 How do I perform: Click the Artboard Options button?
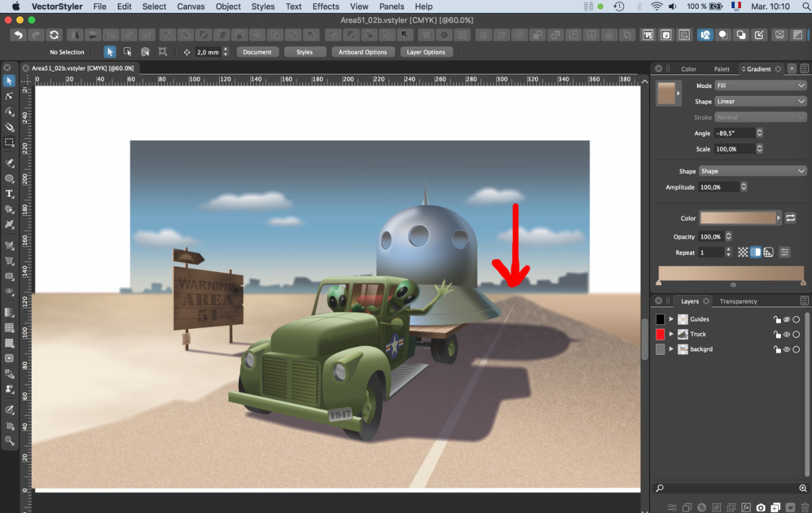363,52
